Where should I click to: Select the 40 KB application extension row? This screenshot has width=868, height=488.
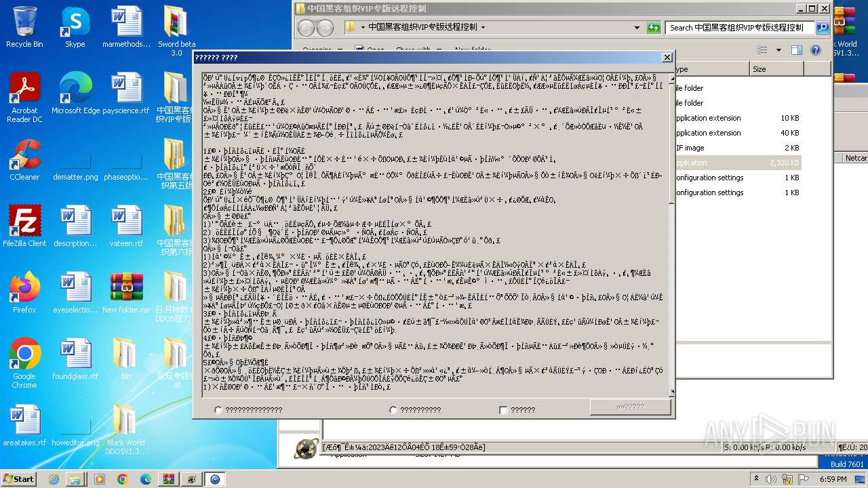coord(738,133)
